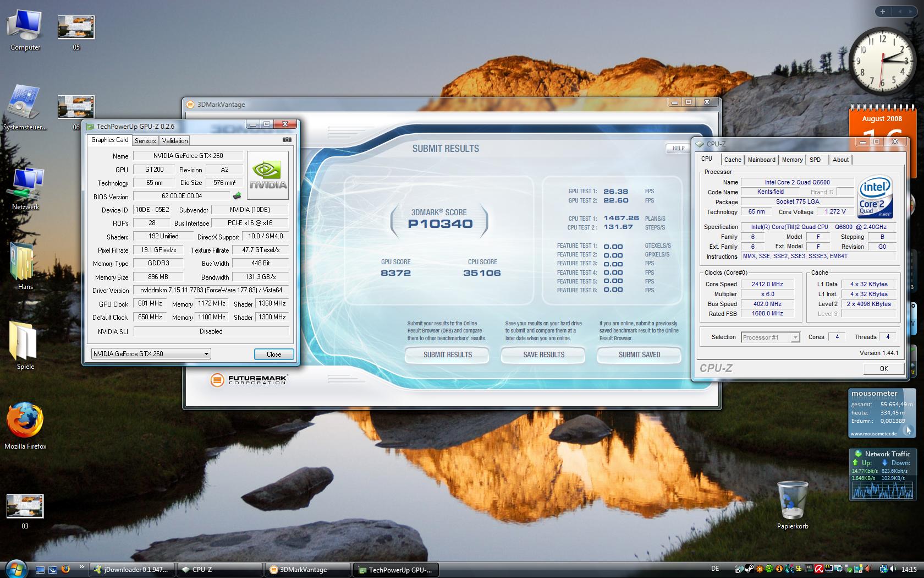
Task: Click the Futuremark Corporation logo
Action: click(249, 380)
